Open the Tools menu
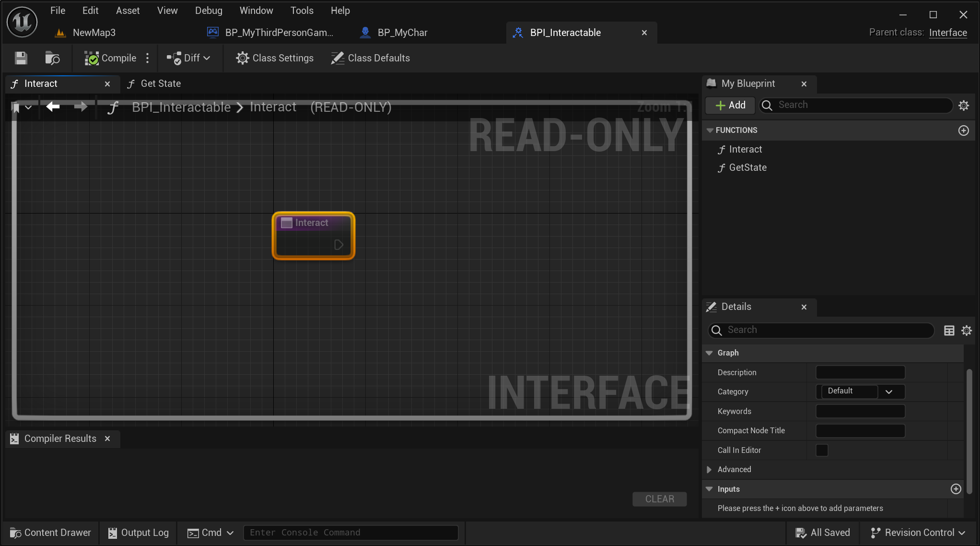 pos(302,10)
